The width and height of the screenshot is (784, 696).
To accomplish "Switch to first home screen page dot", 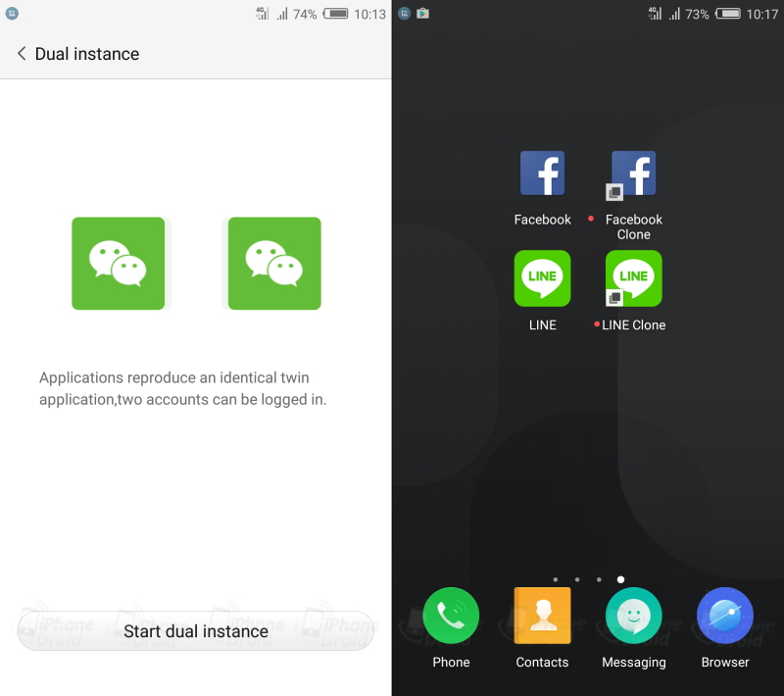I will point(556,579).
